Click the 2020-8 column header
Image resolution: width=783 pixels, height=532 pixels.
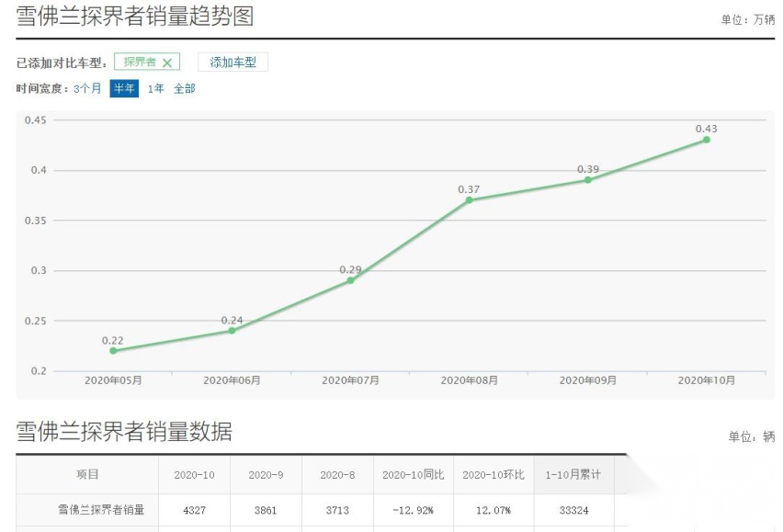[x=337, y=475]
